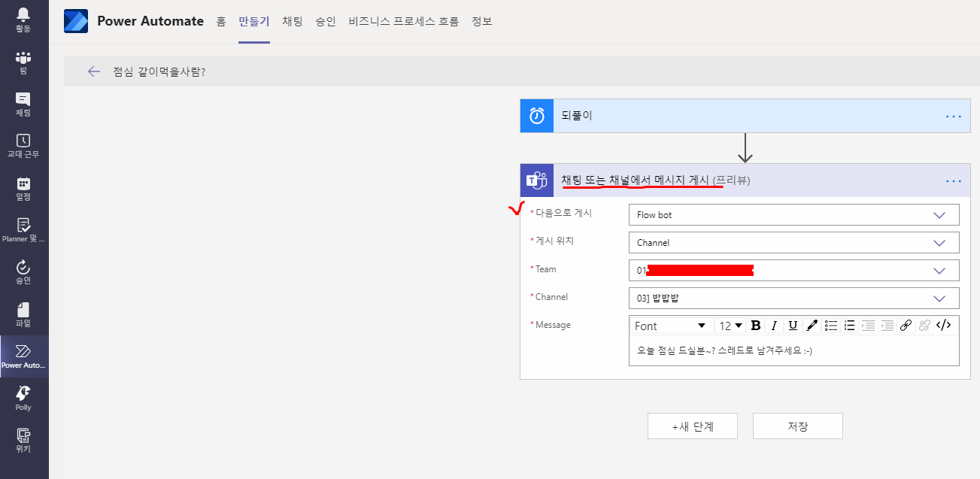The height and width of the screenshot is (479, 980).
Task: Insert a hyperlink in message
Action: pos(906,326)
